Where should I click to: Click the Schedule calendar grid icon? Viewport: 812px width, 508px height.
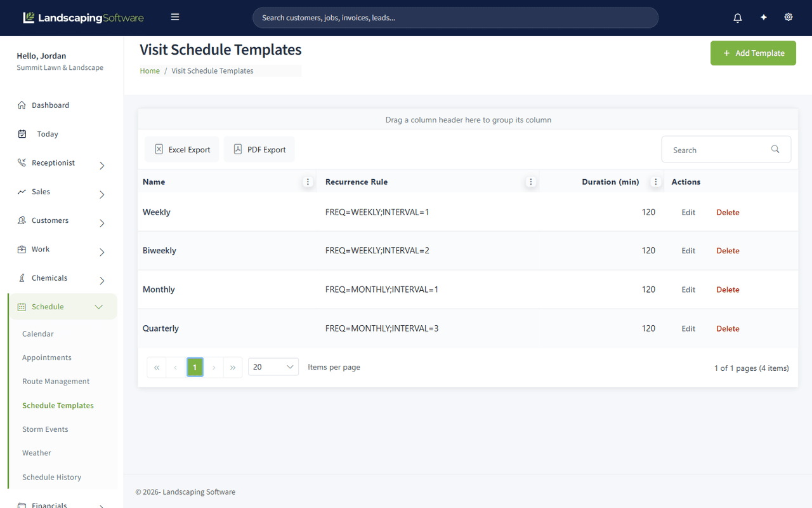pyautogui.click(x=22, y=307)
